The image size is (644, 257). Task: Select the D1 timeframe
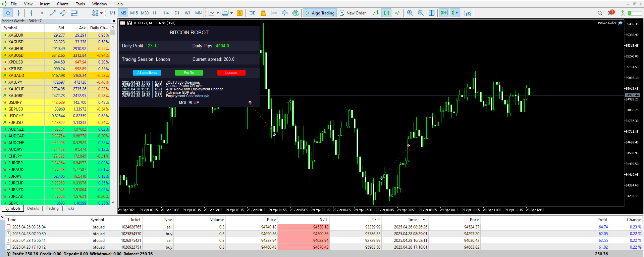(x=177, y=13)
